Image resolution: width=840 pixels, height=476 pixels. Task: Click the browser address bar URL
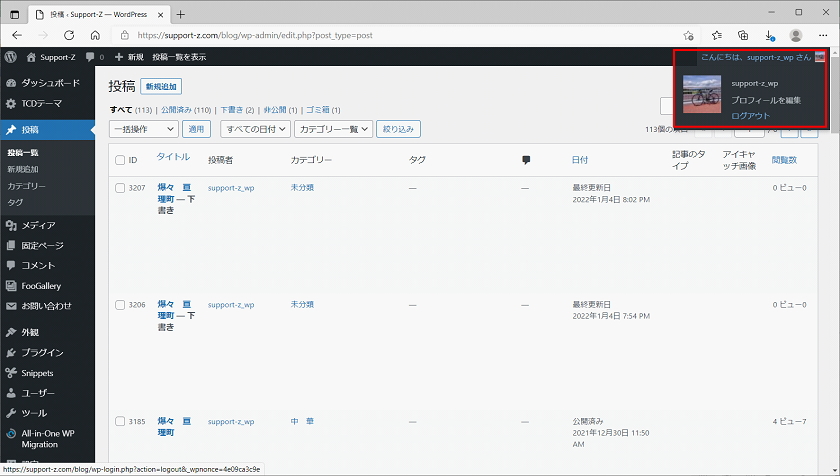[x=300, y=35]
